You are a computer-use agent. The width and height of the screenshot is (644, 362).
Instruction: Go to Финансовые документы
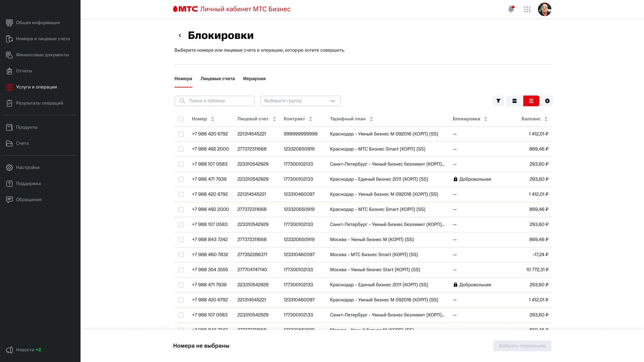[x=37, y=55]
